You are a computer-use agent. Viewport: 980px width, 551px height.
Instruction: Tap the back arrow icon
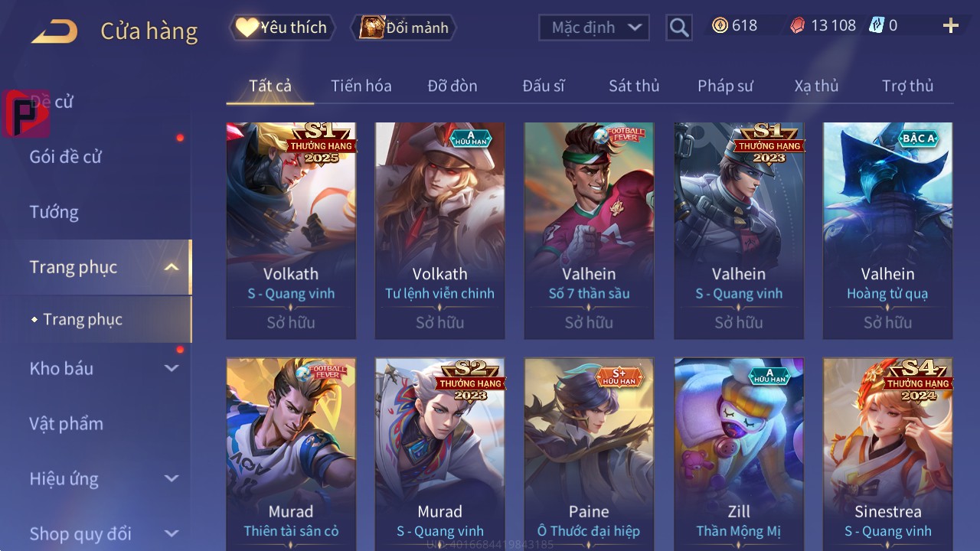point(54,31)
